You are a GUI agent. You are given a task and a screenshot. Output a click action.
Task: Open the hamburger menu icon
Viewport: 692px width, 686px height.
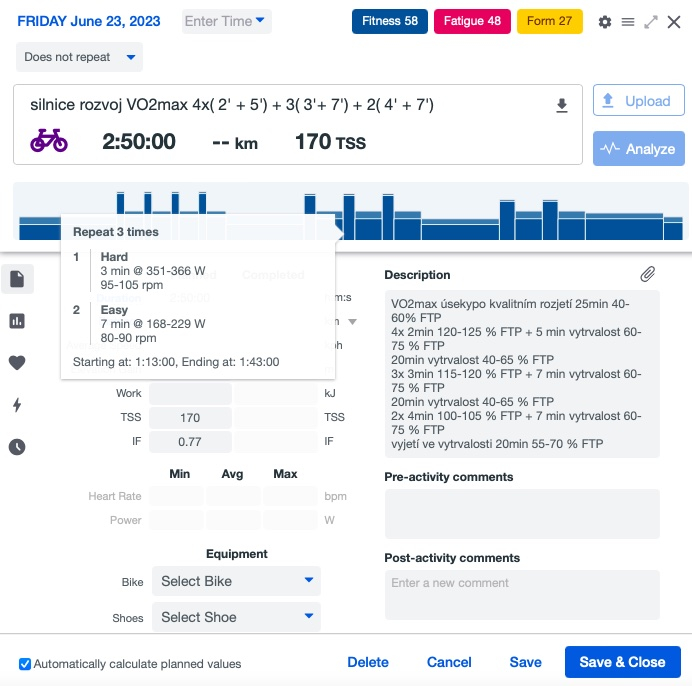click(628, 22)
